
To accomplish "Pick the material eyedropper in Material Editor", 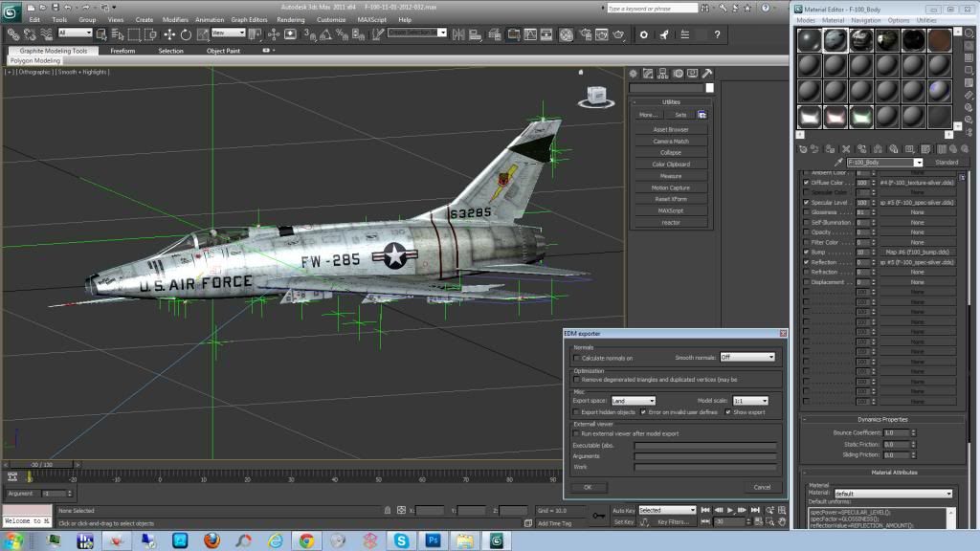I will (838, 162).
